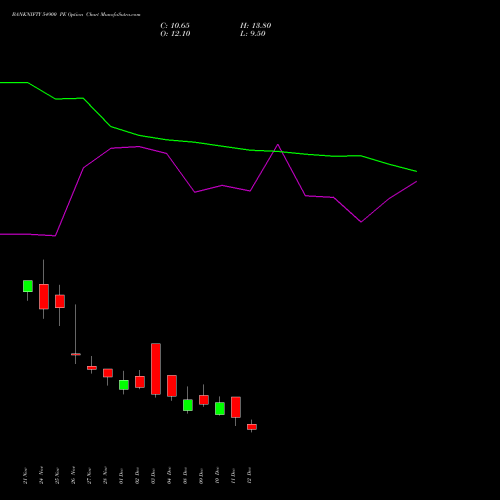Image resolution: width=500 pixels, height=500 pixels.
Task: Select the low value L: 9.50
Action: pyautogui.click(x=253, y=34)
